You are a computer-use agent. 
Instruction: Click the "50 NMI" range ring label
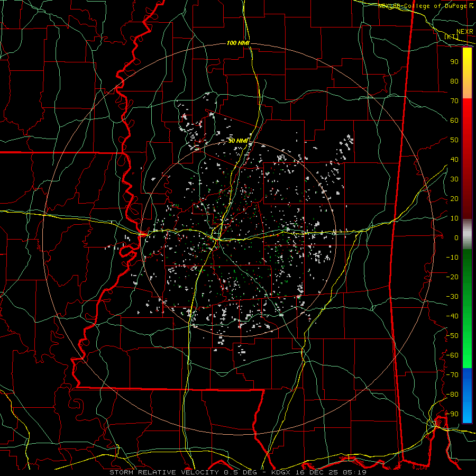point(239,141)
